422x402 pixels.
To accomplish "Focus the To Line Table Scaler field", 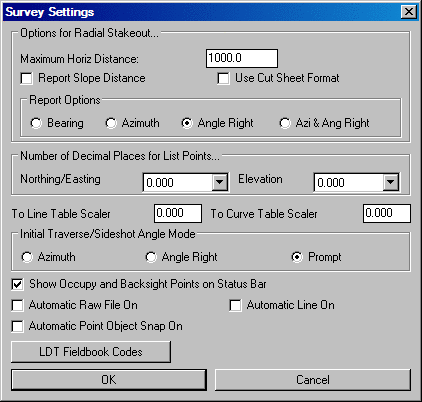I will click(178, 213).
